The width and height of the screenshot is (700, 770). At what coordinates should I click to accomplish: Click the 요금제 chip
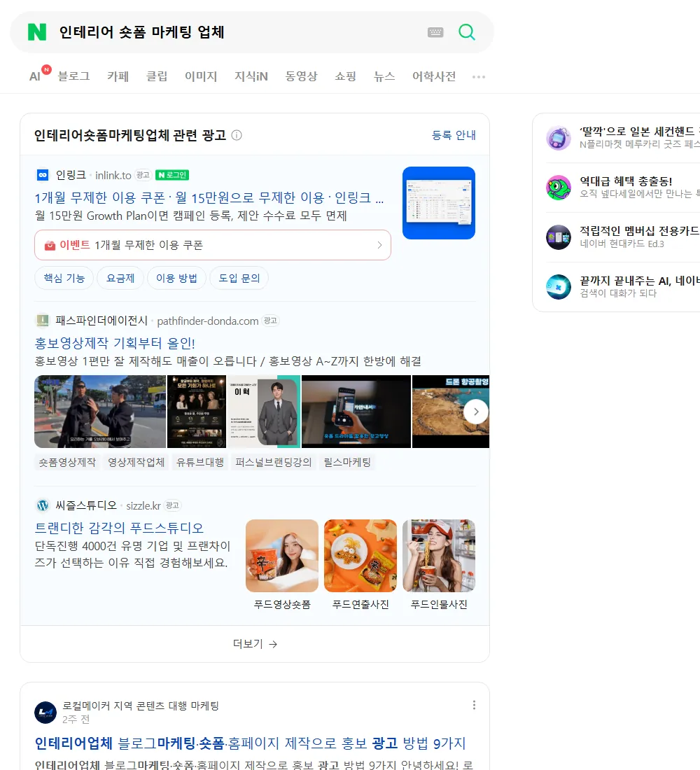(x=120, y=278)
